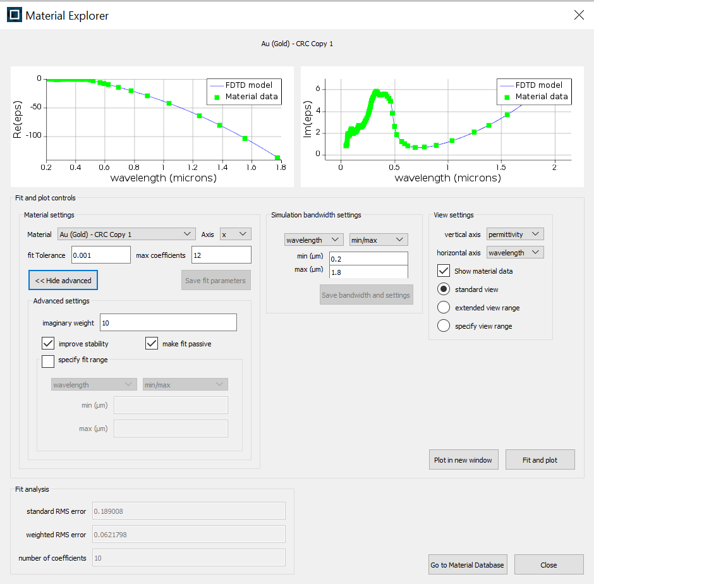This screenshot has width=728, height=584.
Task: Close the Material Explorer window
Action: pyautogui.click(x=578, y=15)
